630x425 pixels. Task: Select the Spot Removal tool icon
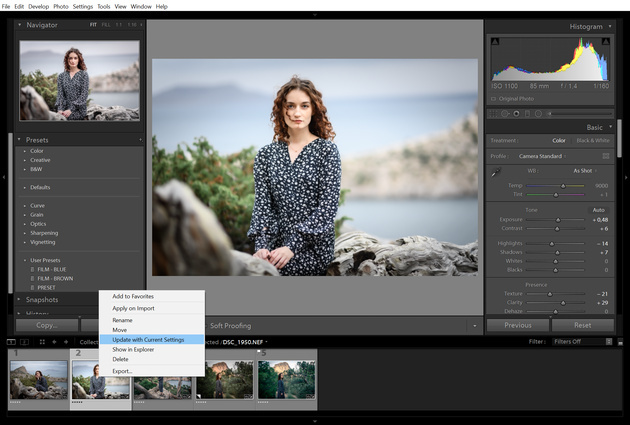(x=505, y=113)
